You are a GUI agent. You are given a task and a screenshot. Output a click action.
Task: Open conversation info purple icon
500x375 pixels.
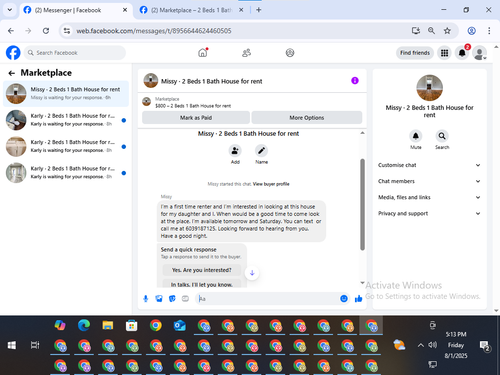[x=355, y=81]
